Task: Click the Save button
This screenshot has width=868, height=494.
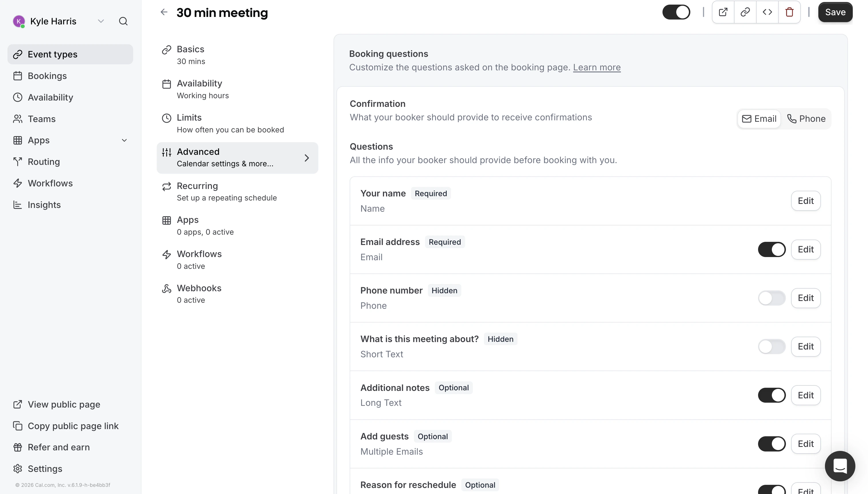Action: (836, 12)
